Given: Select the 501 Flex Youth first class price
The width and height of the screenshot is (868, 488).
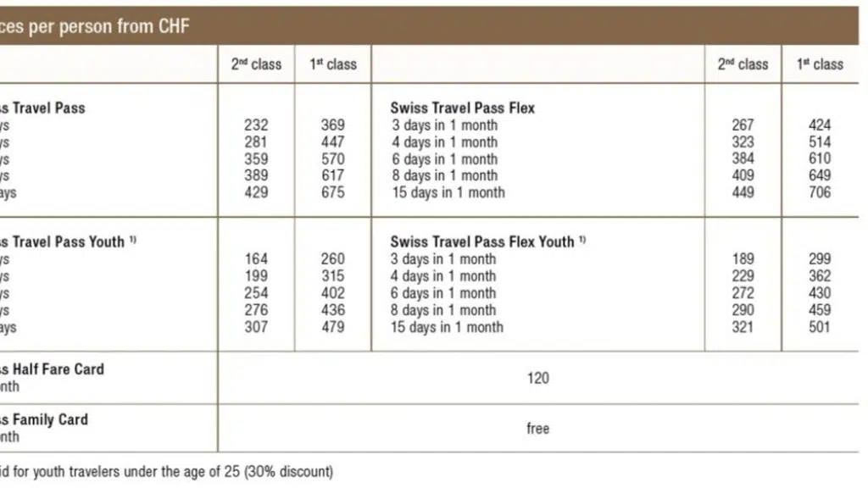Looking at the screenshot, I should point(820,327).
